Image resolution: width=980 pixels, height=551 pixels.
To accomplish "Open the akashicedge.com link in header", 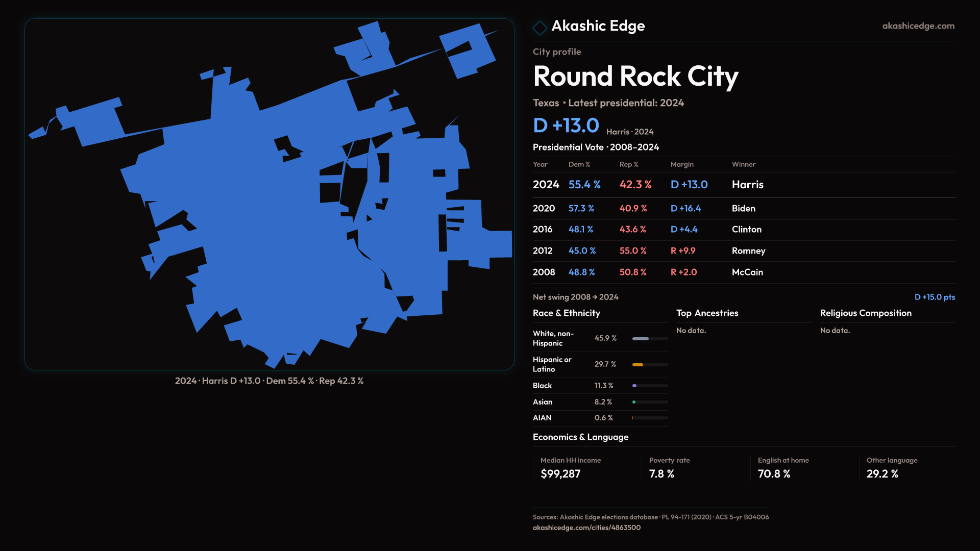I will 918,26.
